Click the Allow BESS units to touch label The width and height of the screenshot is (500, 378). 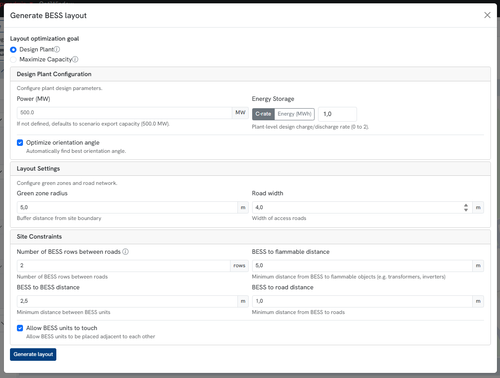click(62, 328)
